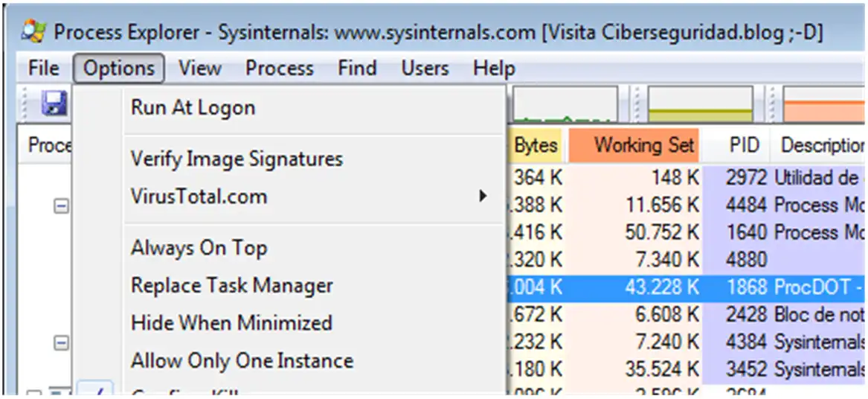
Task: Collapse the process tree node beside Allow Only One Instance
Action: (x=61, y=344)
